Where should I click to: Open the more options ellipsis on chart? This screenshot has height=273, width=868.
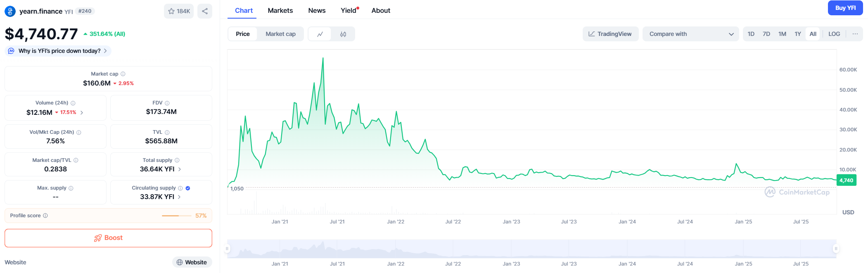coord(855,34)
